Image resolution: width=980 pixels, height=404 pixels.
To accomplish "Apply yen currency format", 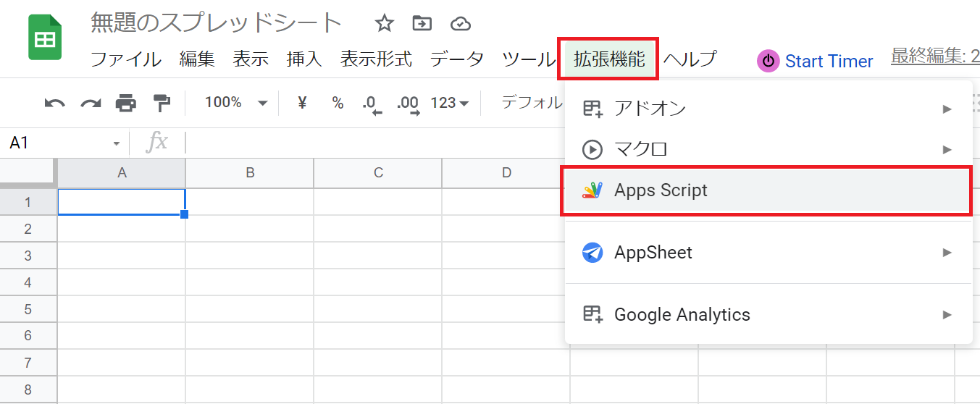I will tap(302, 103).
